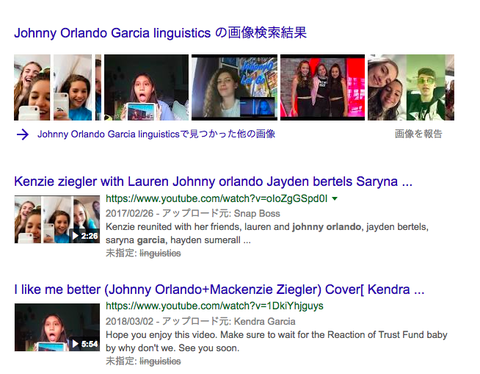The image size is (480, 374).
Task: Open the Kenzie ziegler with Lauren Johnny orlando result
Action: (213, 182)
